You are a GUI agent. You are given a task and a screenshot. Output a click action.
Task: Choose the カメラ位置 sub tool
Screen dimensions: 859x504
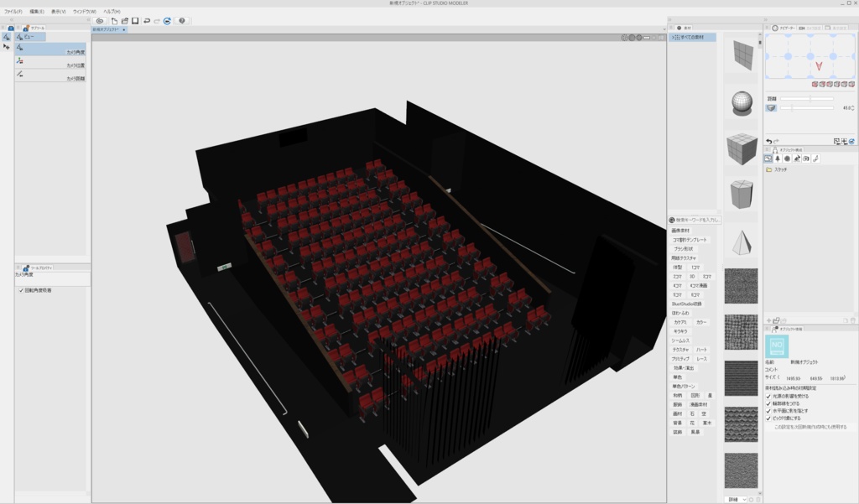point(50,62)
